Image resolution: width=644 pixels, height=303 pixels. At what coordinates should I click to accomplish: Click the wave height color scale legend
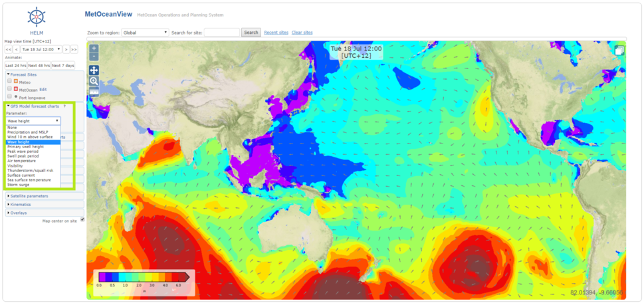pyautogui.click(x=144, y=282)
